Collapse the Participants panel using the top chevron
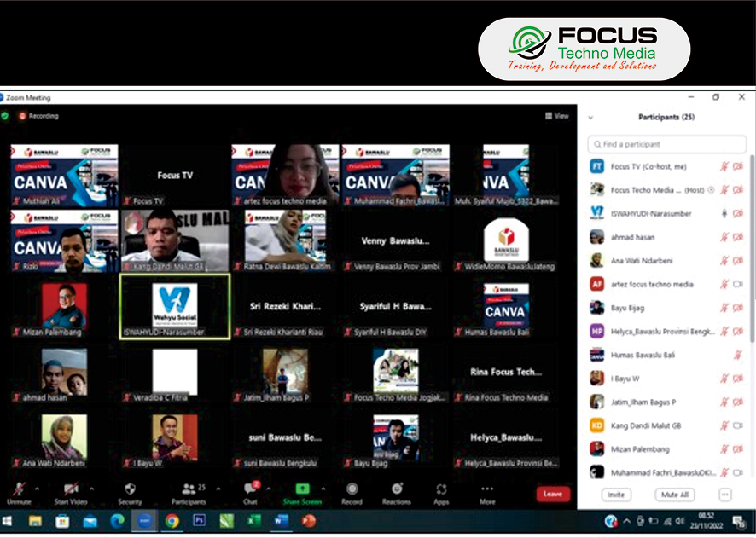 tap(590, 118)
